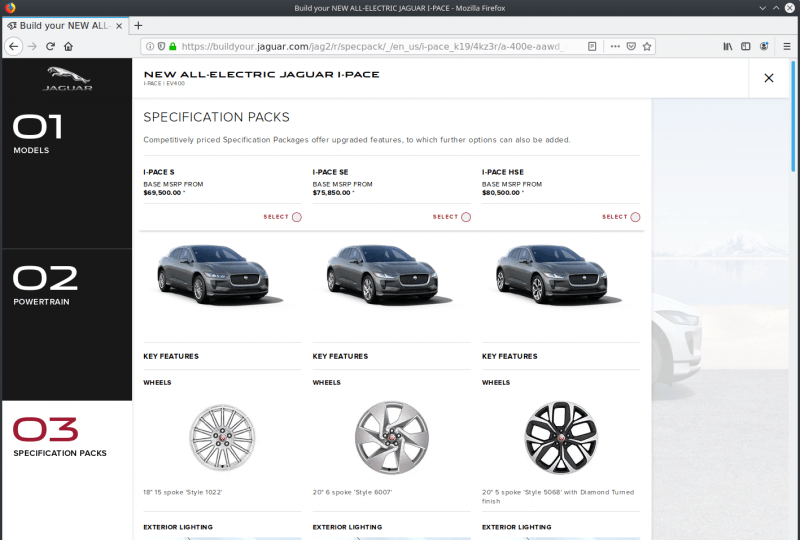Image resolution: width=800 pixels, height=540 pixels.
Task: Click the Jaguar leaper logo
Action: [67, 79]
